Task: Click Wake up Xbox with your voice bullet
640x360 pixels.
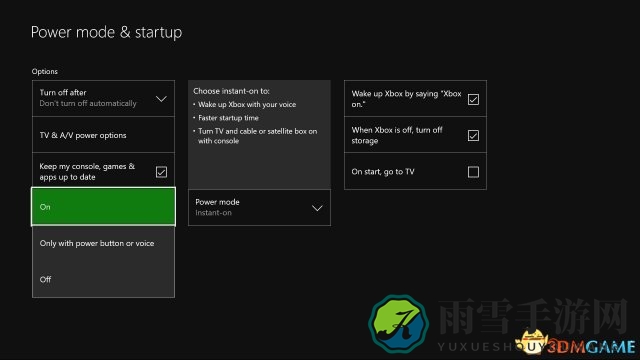Action: coord(247,104)
